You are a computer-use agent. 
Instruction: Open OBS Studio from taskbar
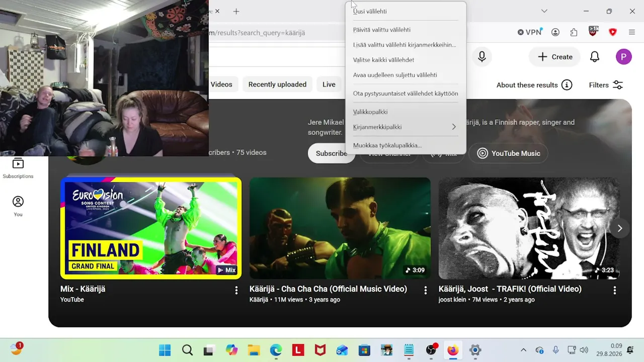point(432,350)
